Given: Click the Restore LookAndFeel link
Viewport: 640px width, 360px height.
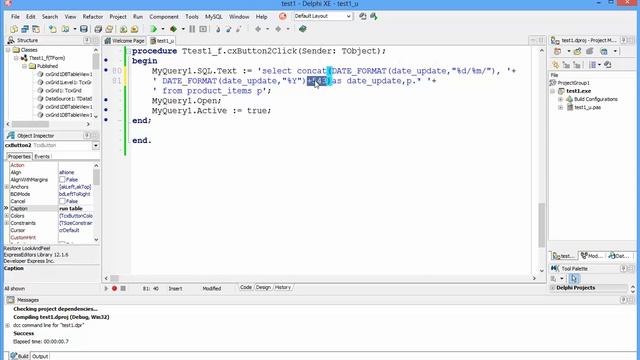Looking at the screenshot, I should [x=27, y=248].
